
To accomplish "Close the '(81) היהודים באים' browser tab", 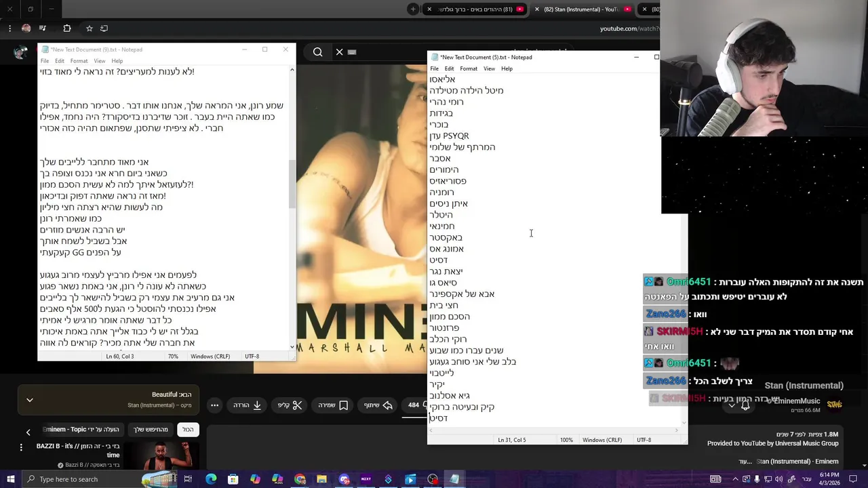I will [429, 9].
